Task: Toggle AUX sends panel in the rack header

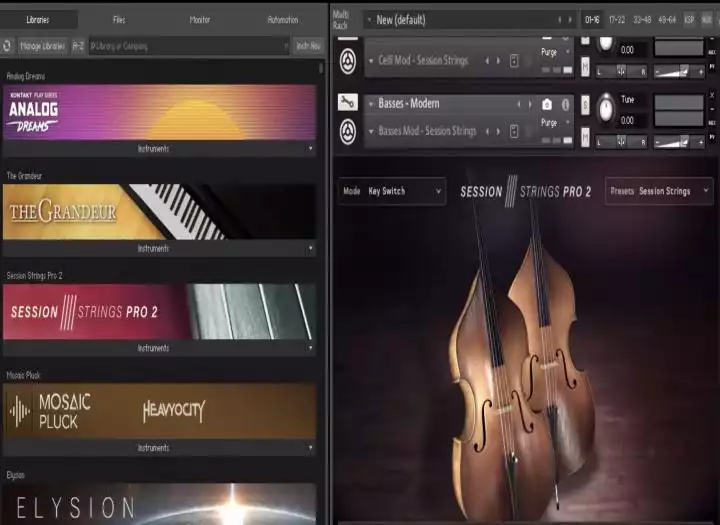Action: click(x=706, y=20)
